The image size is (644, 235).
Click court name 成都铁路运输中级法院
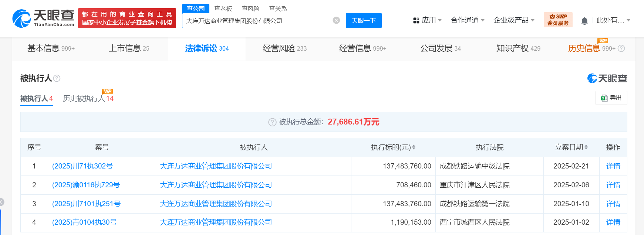[x=475, y=166]
